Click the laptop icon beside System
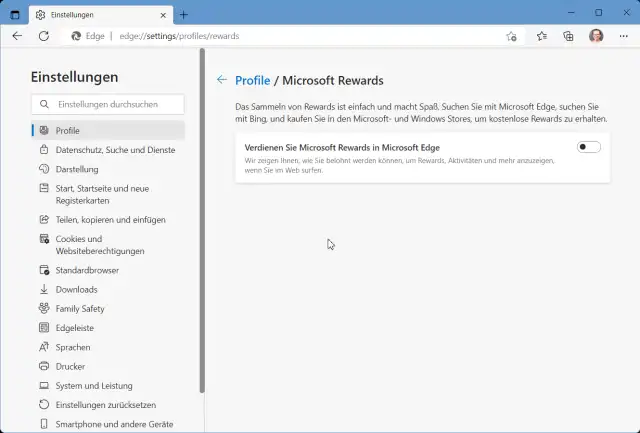 44,385
